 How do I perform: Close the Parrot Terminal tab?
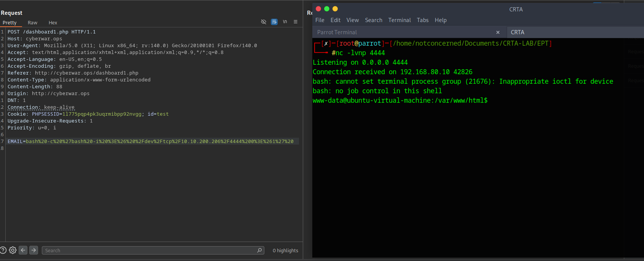click(x=498, y=32)
